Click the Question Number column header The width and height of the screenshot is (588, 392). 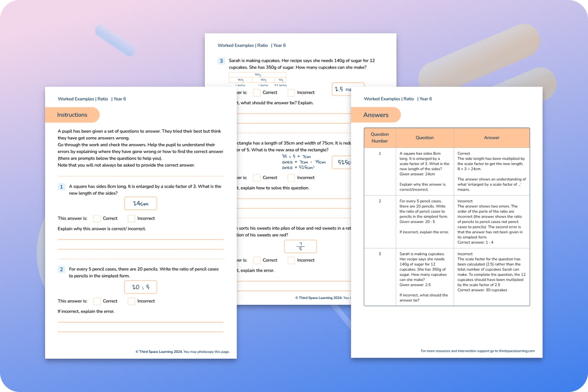[380, 138]
